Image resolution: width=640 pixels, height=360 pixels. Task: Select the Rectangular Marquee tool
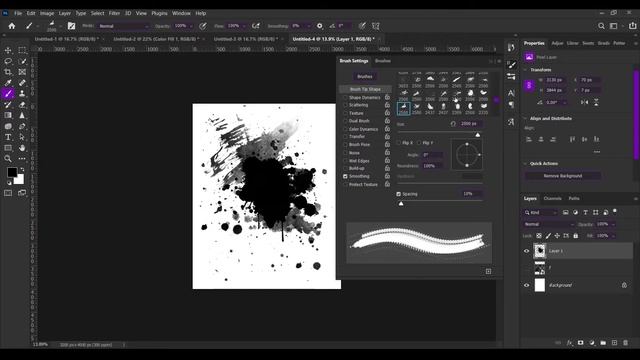tap(22, 50)
